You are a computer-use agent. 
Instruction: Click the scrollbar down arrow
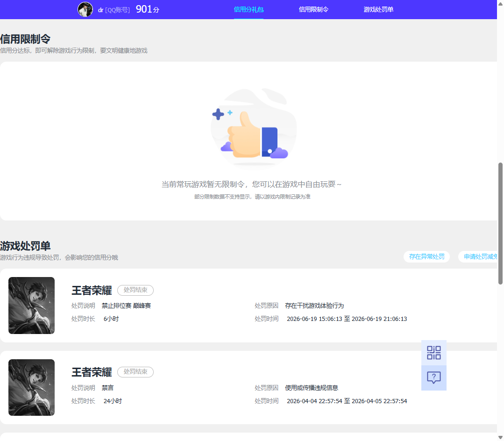click(x=500, y=437)
